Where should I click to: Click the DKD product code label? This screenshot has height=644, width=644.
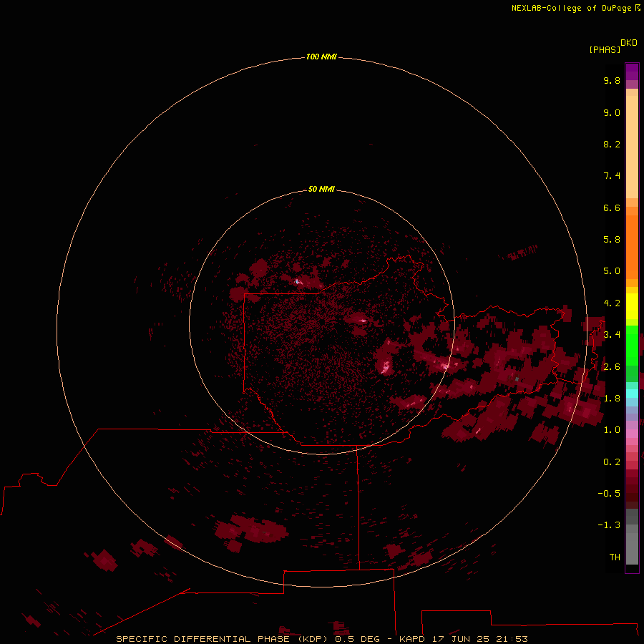pos(628,42)
